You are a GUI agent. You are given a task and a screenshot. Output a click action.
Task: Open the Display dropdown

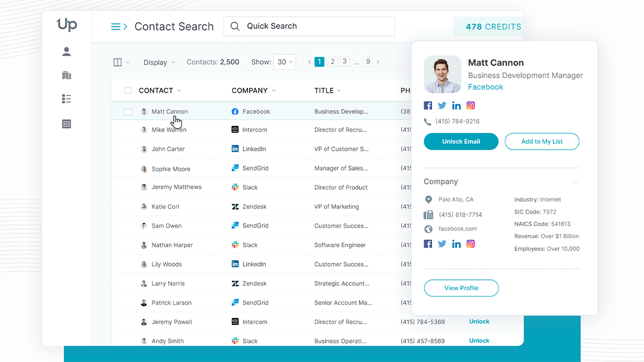pyautogui.click(x=159, y=62)
